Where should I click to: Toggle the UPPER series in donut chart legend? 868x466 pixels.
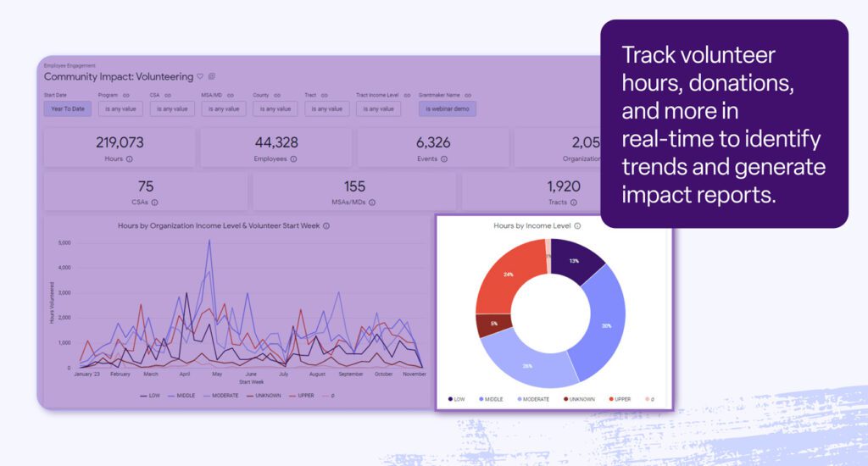click(x=620, y=399)
